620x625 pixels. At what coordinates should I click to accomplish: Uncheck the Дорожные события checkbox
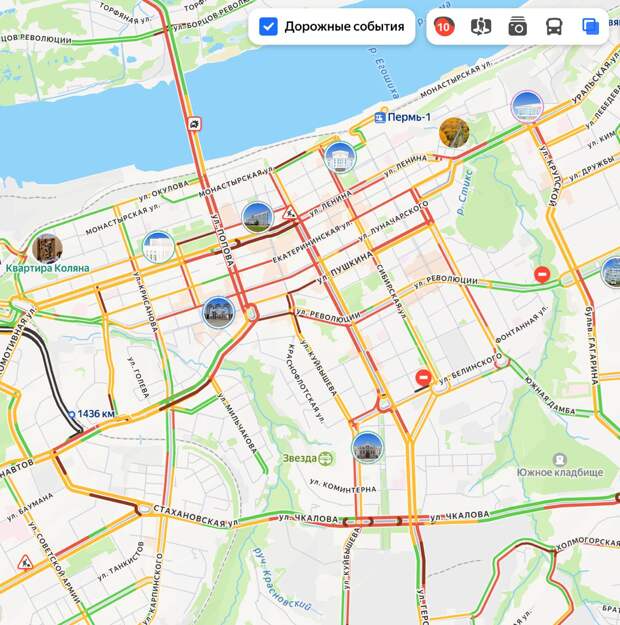tap(268, 27)
